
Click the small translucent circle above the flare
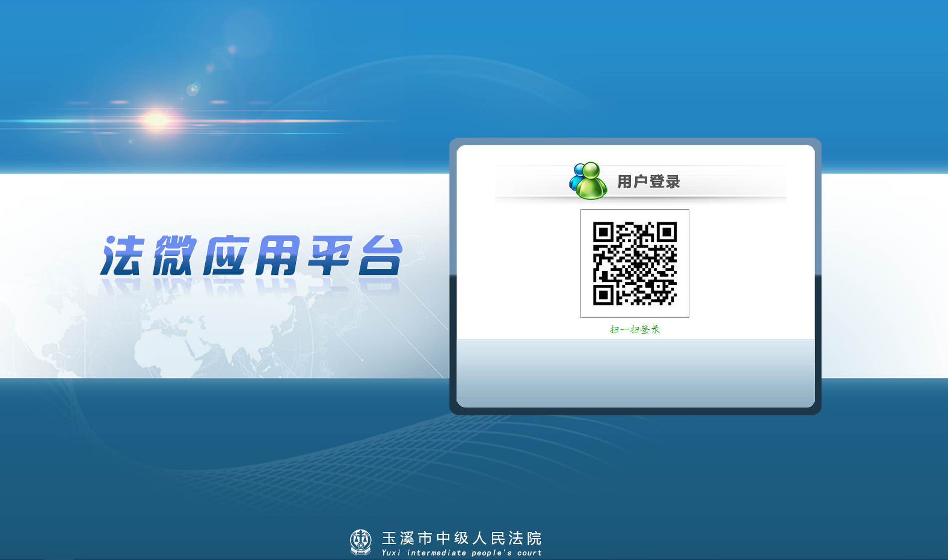click(x=192, y=90)
